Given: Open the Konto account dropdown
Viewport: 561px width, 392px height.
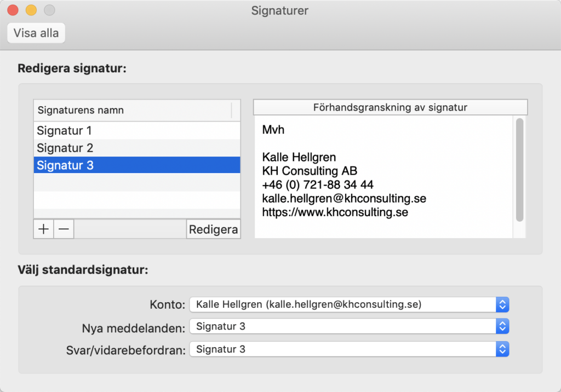Looking at the screenshot, I should point(349,304).
